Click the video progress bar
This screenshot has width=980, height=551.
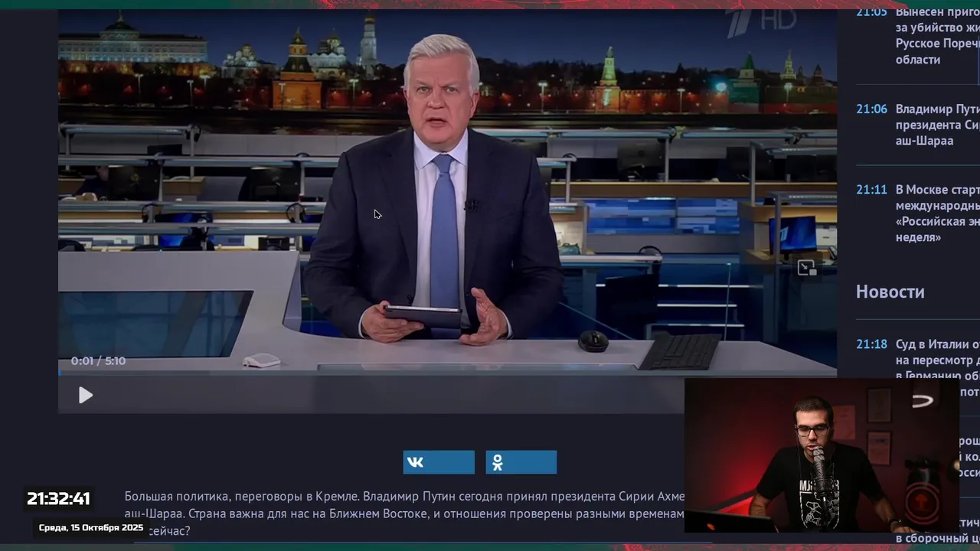point(447,373)
